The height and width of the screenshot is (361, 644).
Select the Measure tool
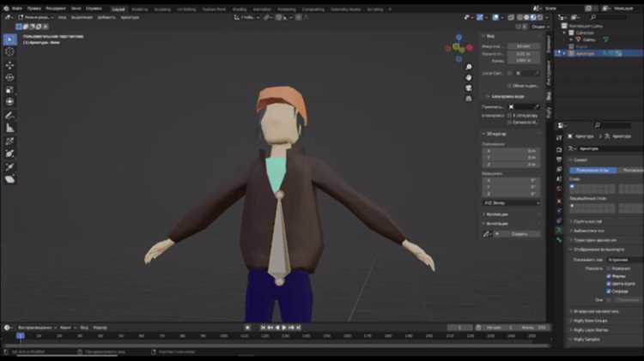[9, 128]
